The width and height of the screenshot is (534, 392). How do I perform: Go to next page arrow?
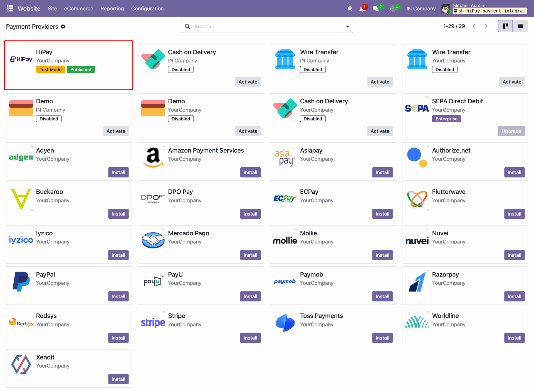(486, 26)
